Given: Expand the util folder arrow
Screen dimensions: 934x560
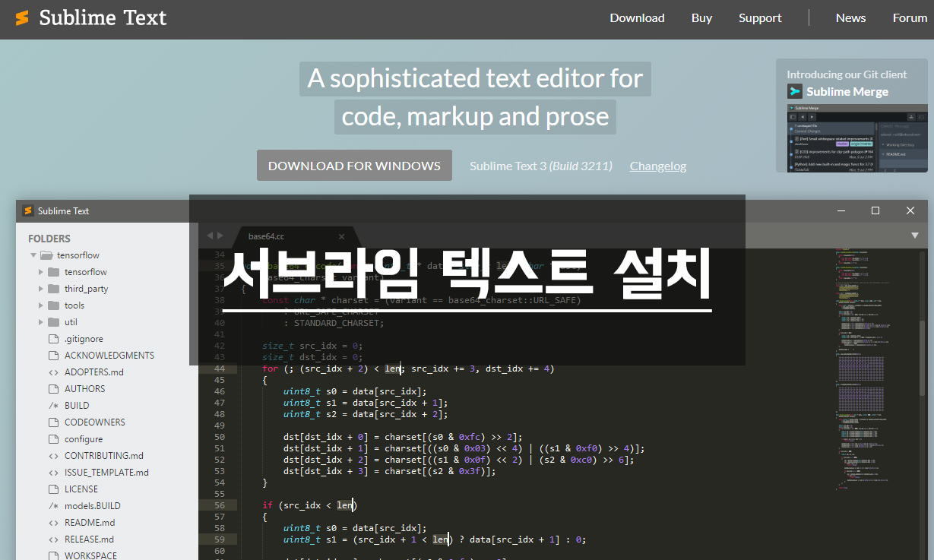Looking at the screenshot, I should 41,322.
